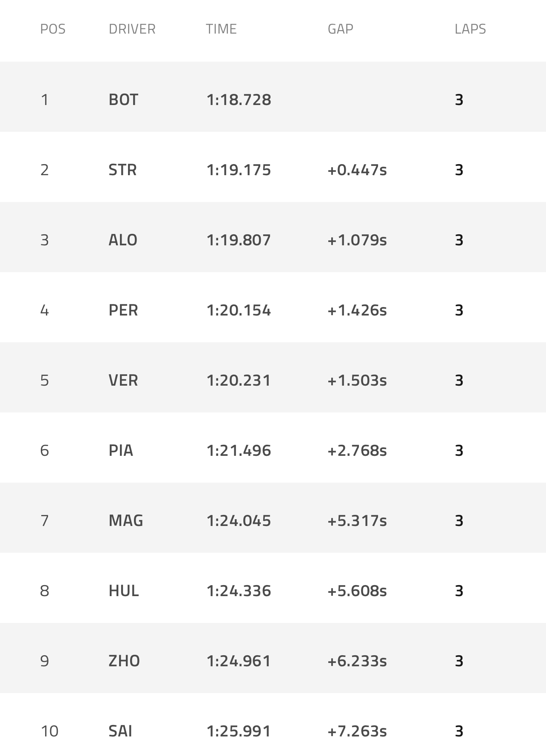Click driver name ALO

tap(123, 240)
